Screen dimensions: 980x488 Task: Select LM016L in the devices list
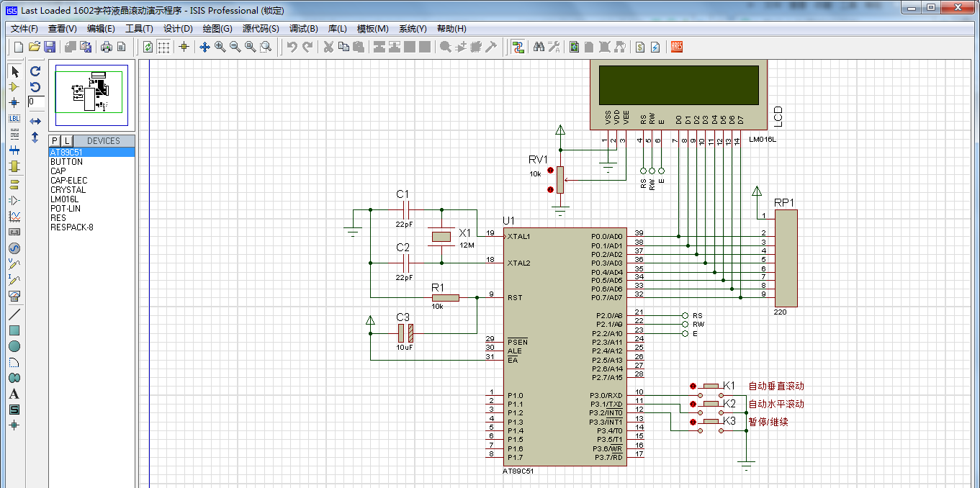65,199
